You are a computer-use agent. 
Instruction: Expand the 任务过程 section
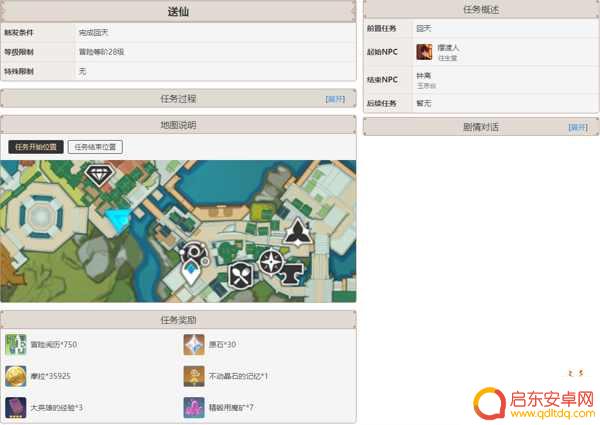point(335,99)
